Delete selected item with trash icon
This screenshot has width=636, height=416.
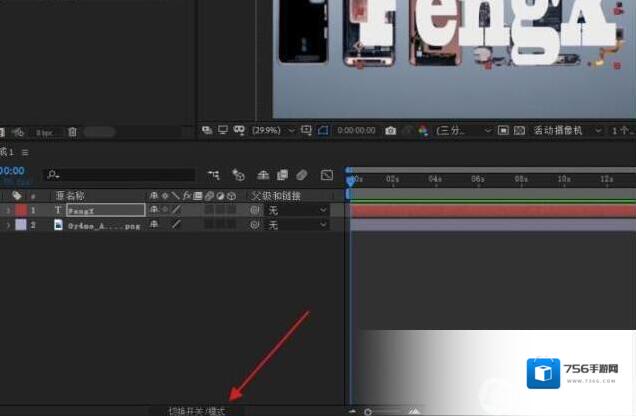(x=72, y=132)
